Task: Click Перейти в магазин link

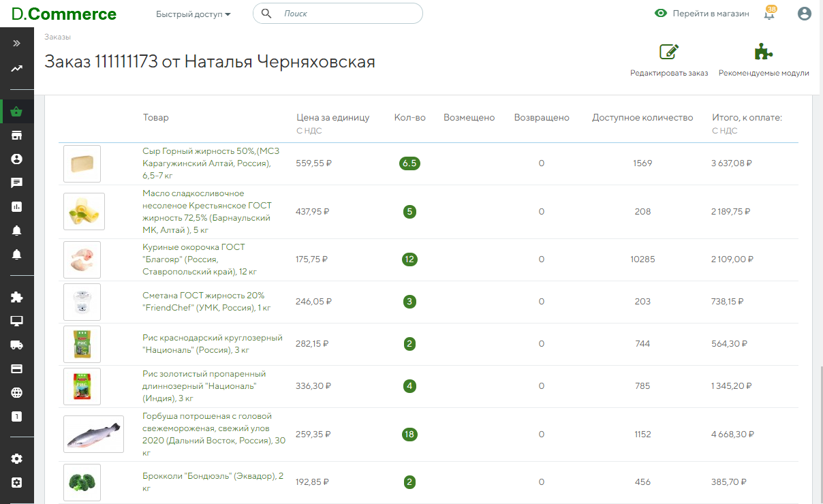Action: (711, 14)
